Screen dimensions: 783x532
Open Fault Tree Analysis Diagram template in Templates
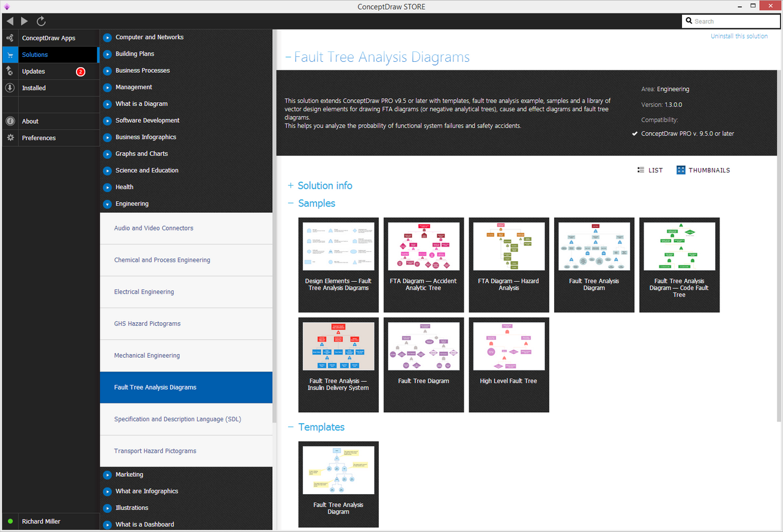click(338, 484)
